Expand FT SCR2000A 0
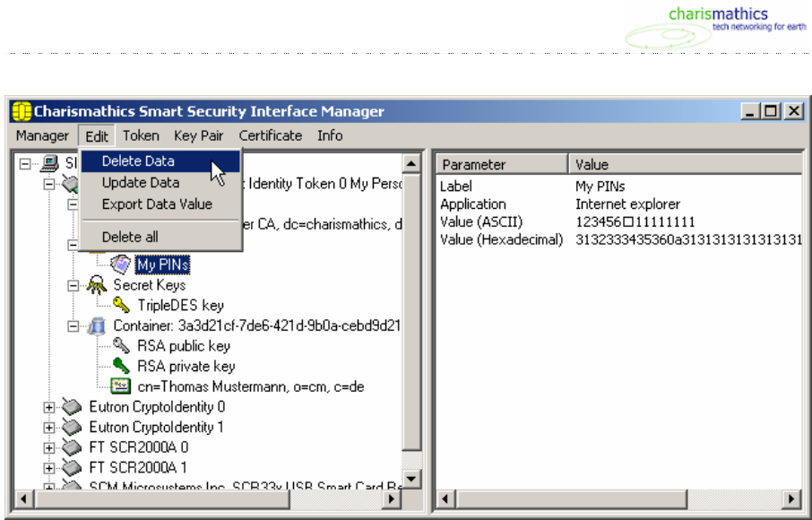 click(49, 447)
